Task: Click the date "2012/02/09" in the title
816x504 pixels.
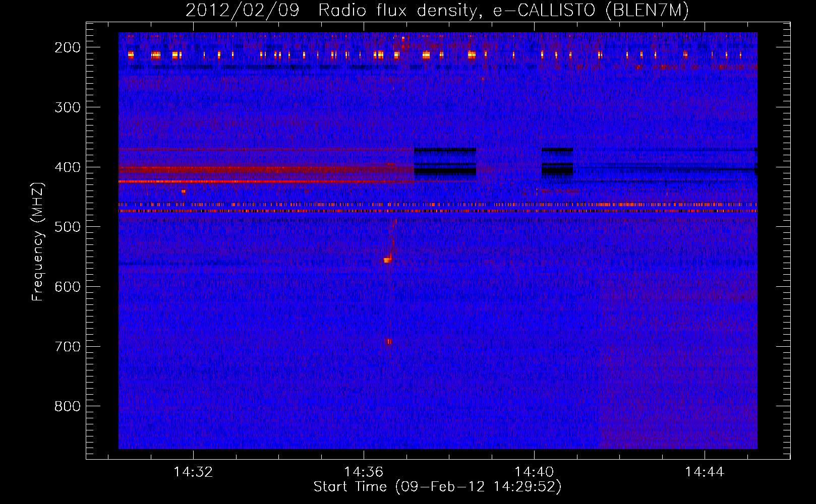Action: pos(242,11)
